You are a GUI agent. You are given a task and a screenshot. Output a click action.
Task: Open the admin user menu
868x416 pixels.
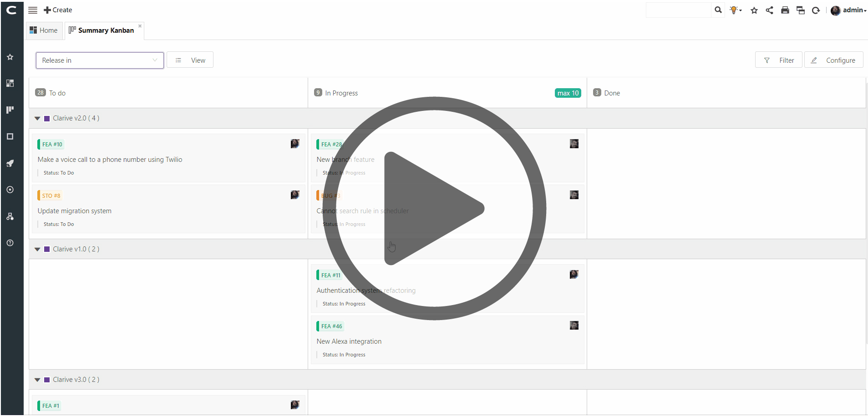[849, 10]
